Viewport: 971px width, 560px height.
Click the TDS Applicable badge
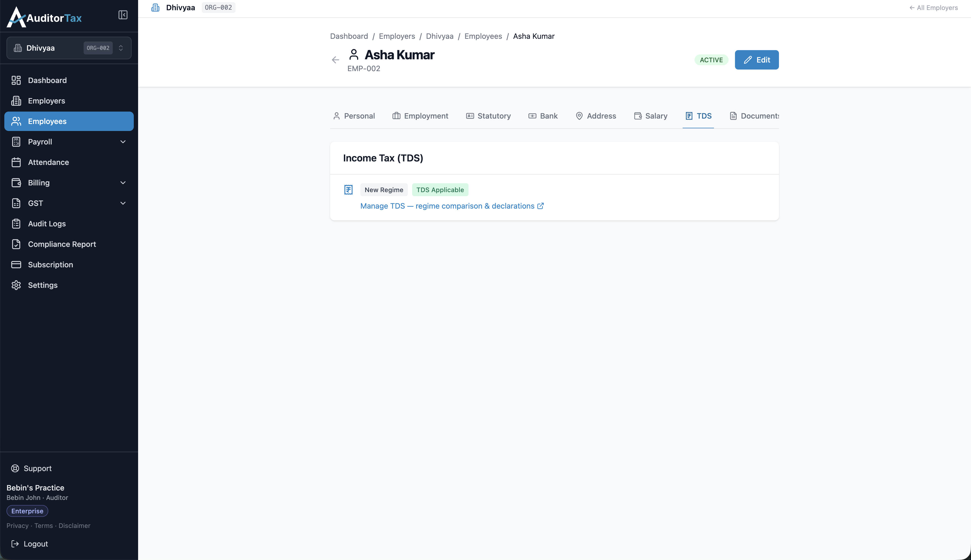click(x=440, y=190)
